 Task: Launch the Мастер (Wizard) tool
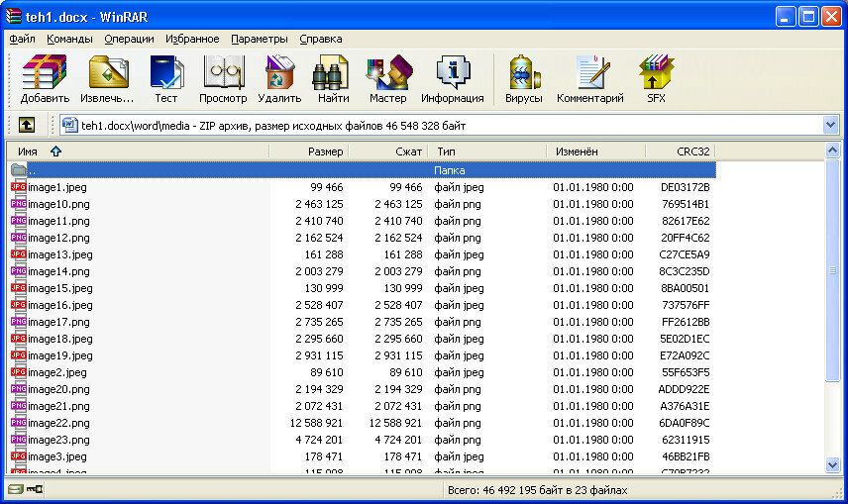(387, 79)
